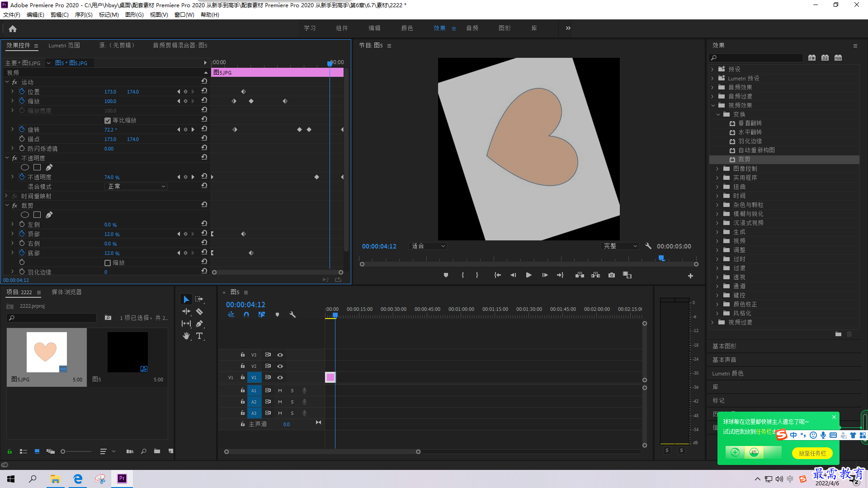This screenshot has width=868, height=488.
Task: Select the Type tool
Action: pyautogui.click(x=199, y=336)
